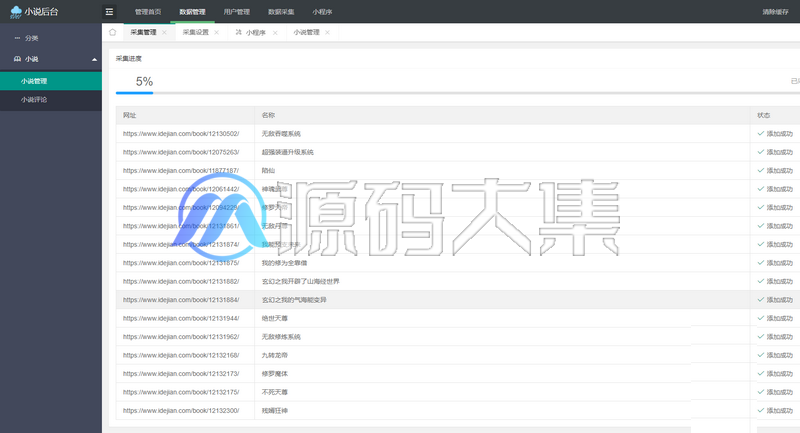The image size is (800, 433).
Task: Click the 网址 column header
Action: [130, 115]
